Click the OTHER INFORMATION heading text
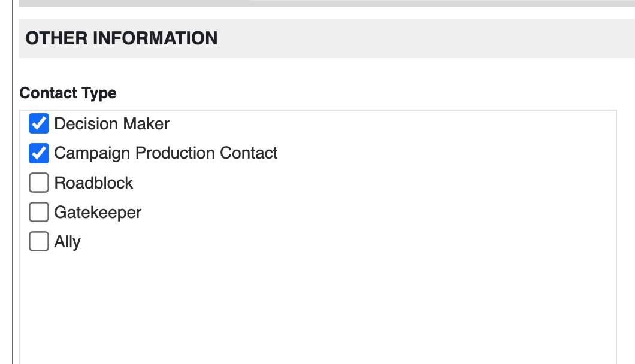 point(122,38)
